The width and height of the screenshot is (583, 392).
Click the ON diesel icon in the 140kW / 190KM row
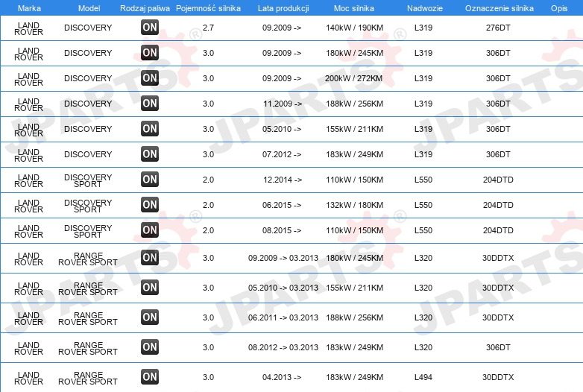click(150, 27)
